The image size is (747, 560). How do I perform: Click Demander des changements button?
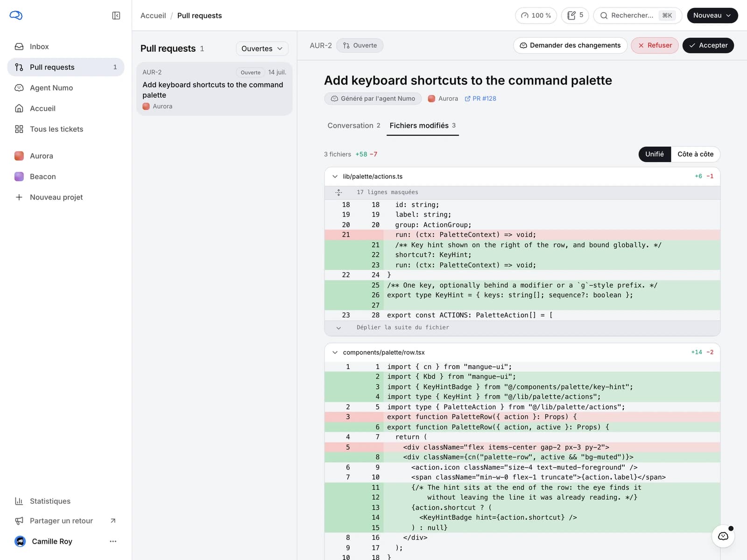[x=570, y=45]
